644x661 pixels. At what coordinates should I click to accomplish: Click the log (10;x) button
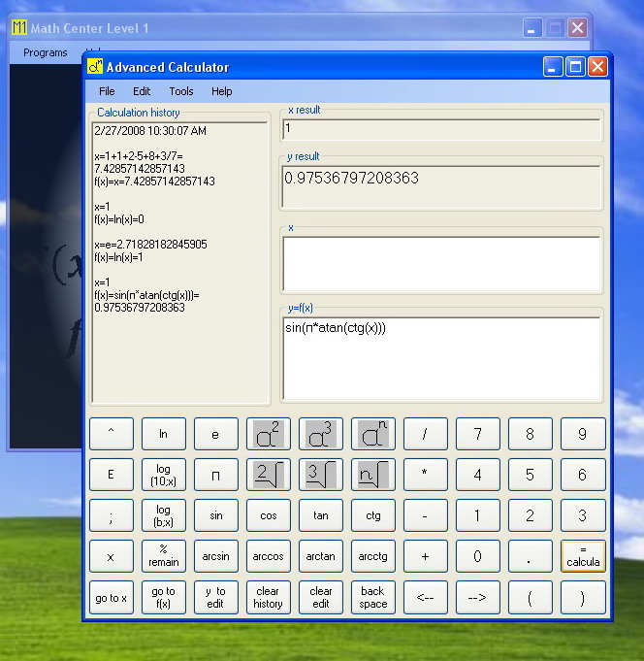click(x=163, y=475)
